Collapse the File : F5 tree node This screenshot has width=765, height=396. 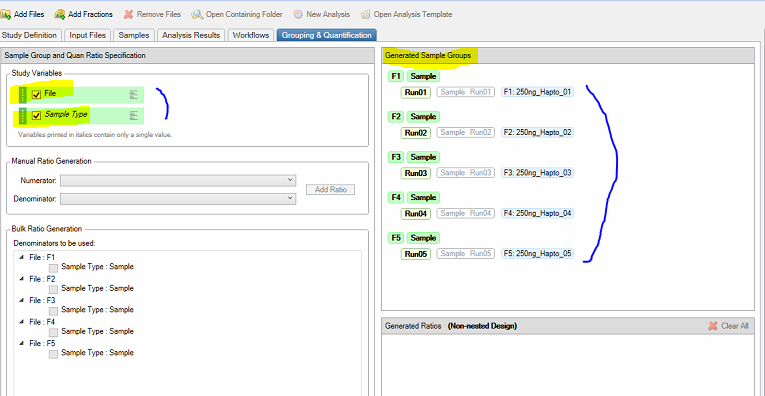tap(21, 343)
